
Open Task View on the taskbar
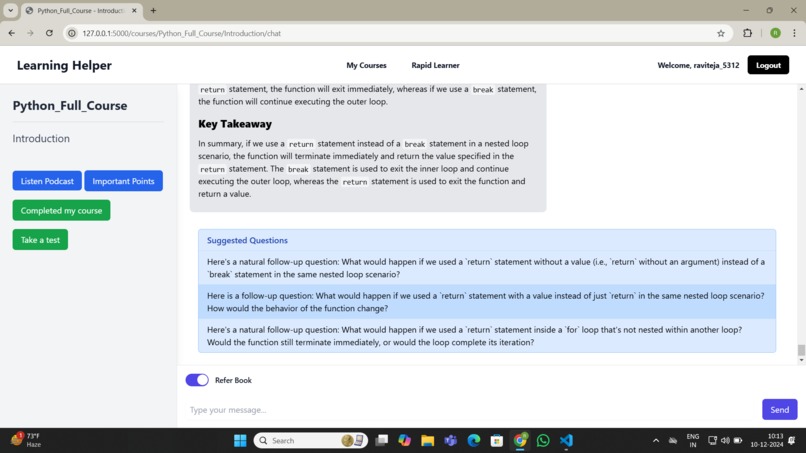(381, 441)
